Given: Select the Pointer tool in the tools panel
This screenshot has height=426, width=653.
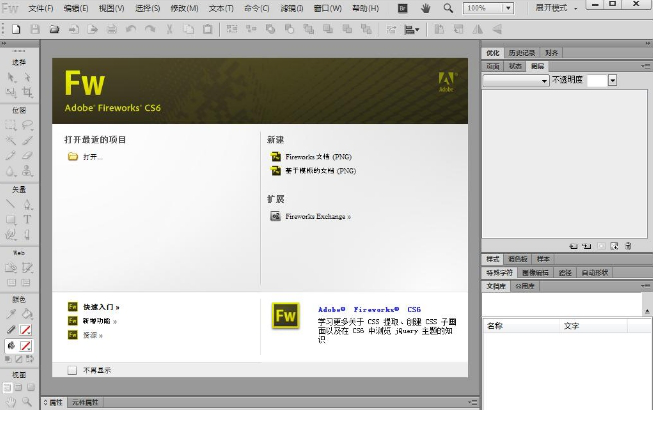Looking at the screenshot, I should click(x=11, y=77).
